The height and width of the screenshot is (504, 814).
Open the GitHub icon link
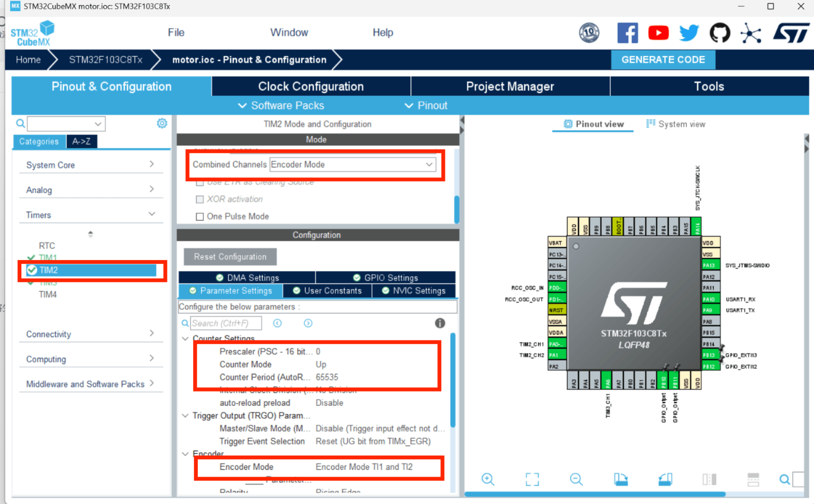720,33
